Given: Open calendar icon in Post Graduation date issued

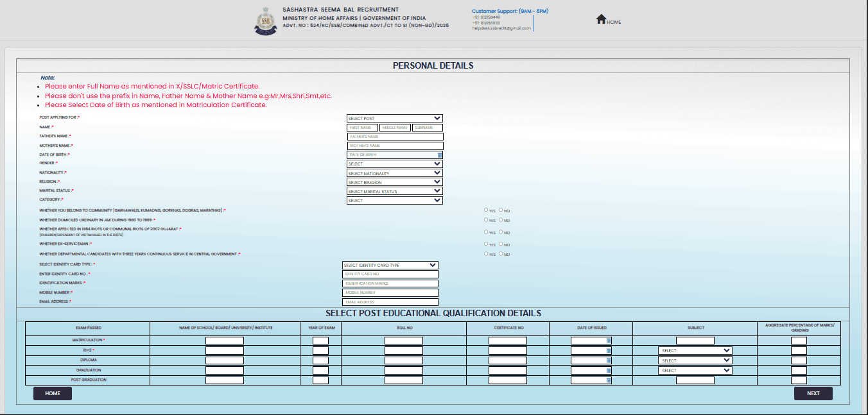Looking at the screenshot, I should point(609,380).
